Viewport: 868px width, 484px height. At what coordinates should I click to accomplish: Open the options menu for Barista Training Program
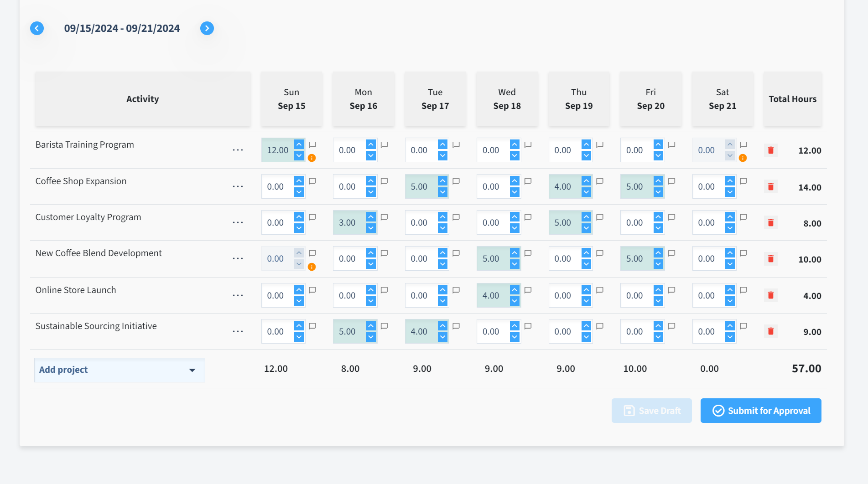coord(238,149)
